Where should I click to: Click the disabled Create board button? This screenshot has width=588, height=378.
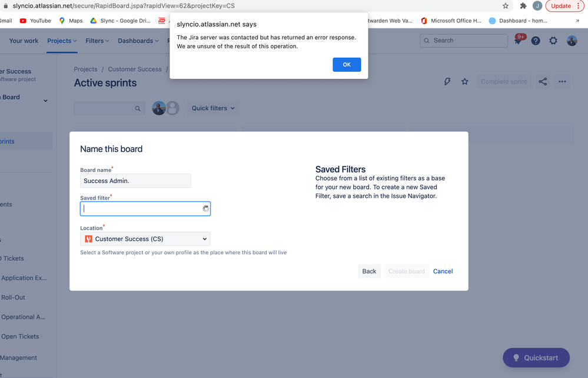[x=406, y=271]
